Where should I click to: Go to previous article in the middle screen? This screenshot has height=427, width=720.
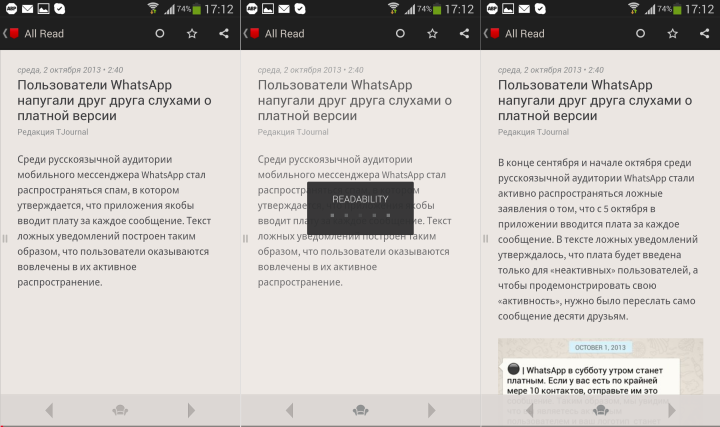pos(289,410)
